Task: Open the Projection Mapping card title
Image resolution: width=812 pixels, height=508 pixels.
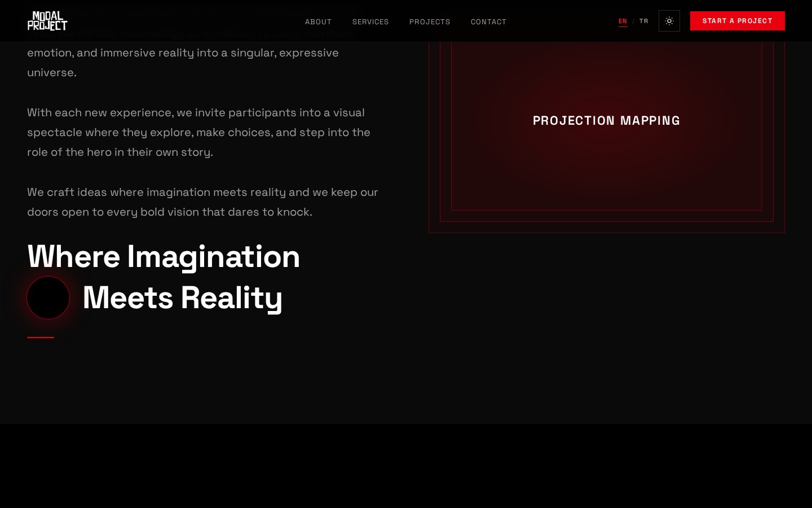Action: click(607, 120)
